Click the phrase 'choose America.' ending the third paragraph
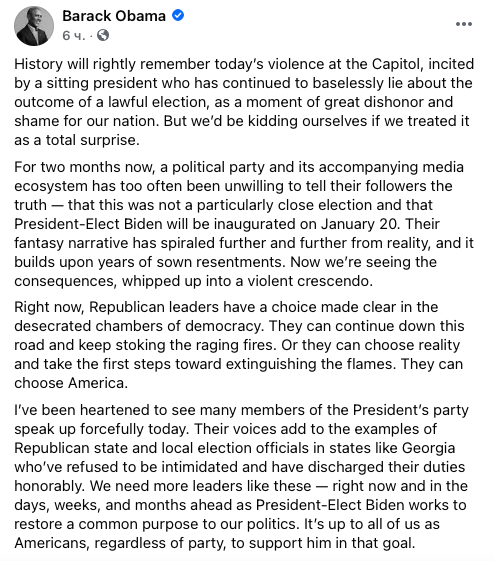 tap(71, 383)
